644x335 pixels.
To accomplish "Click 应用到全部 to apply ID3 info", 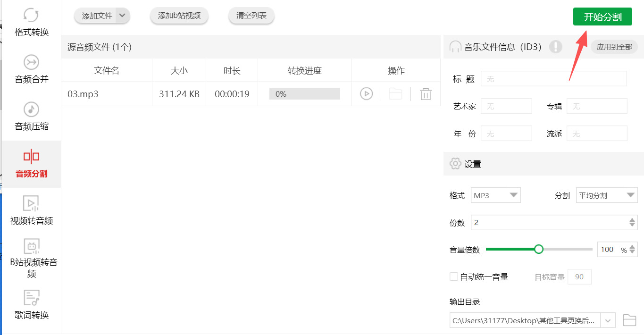I will coord(614,47).
